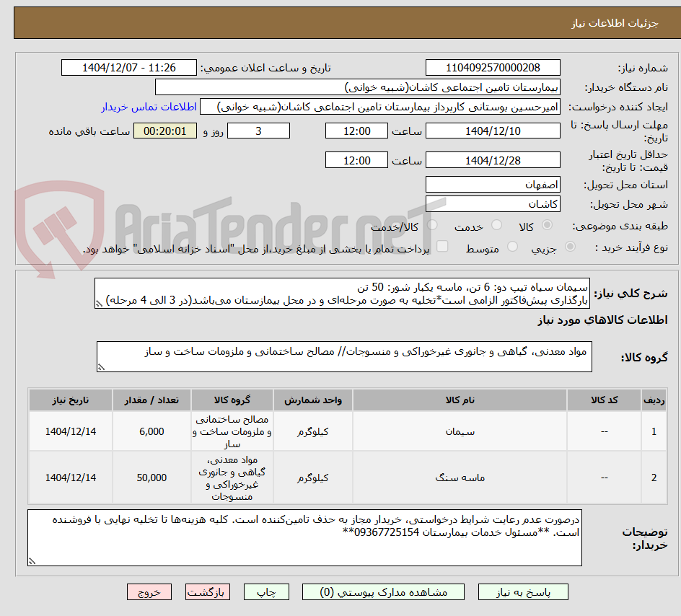Click the 'بازگشت' back button
The height and width of the screenshot is (616, 681).
tap(208, 592)
